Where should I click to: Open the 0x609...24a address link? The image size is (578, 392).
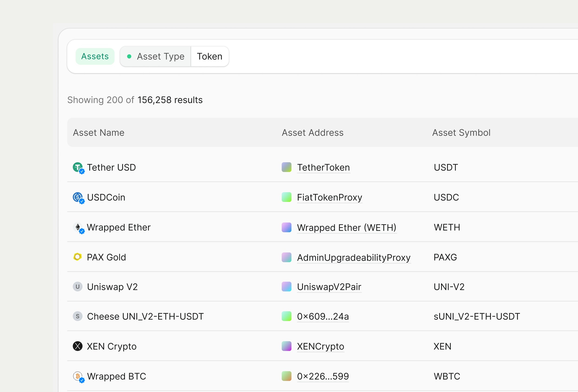323,316
